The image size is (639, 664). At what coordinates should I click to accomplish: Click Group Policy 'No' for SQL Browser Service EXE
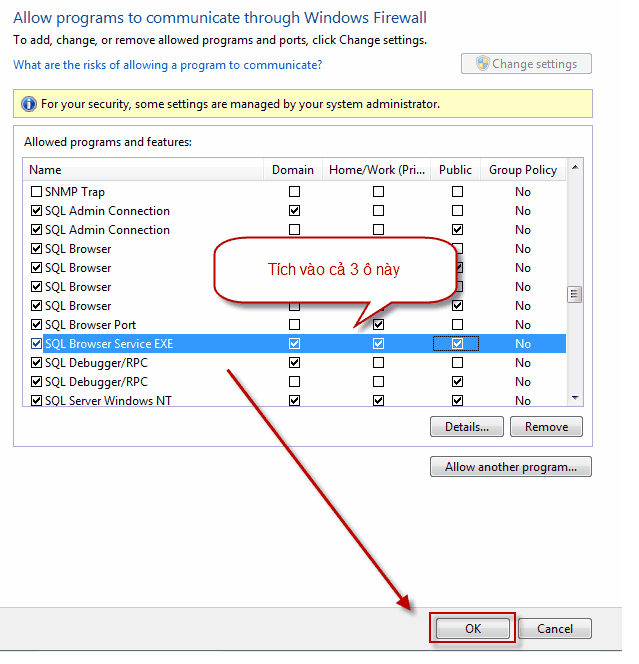[x=523, y=343]
